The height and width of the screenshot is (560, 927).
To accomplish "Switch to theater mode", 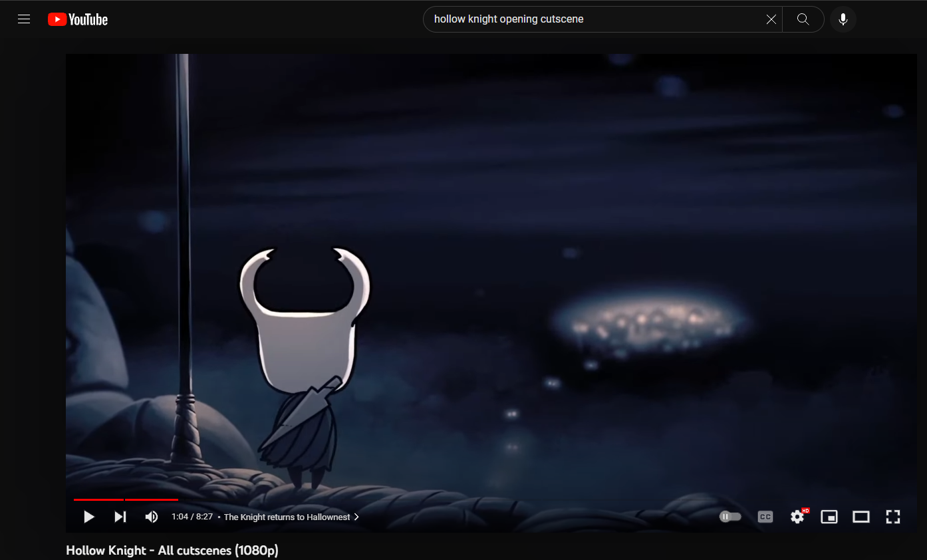I will [861, 516].
